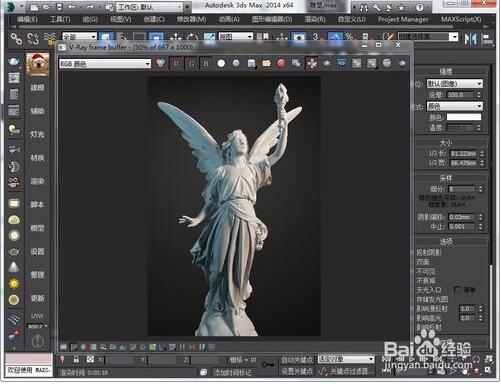Screen dimensions: 501x384
Task: Select the rotate transform tool
Action: 192,38
